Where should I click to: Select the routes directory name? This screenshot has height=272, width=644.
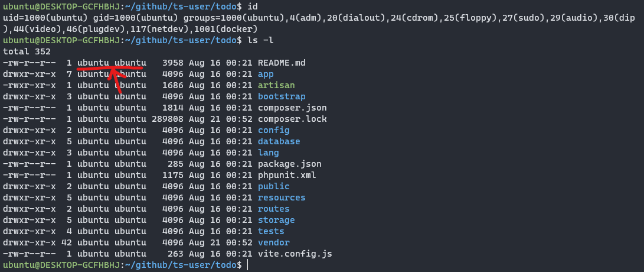(273, 209)
